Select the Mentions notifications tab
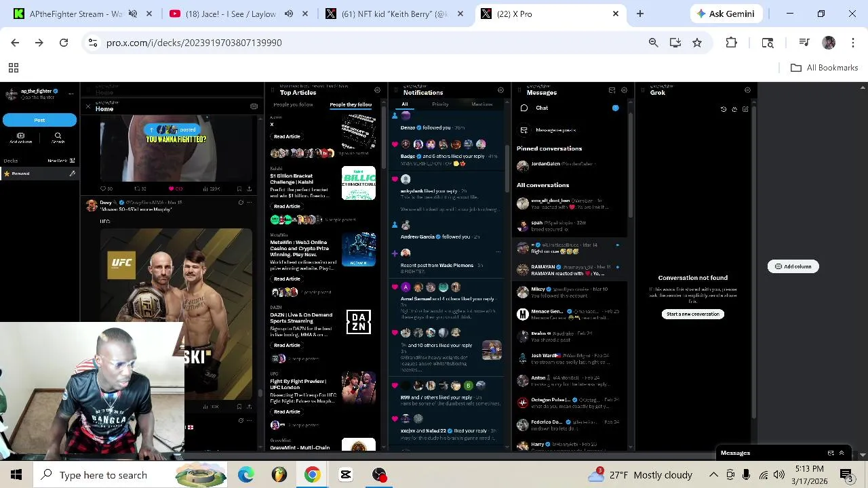Image resolution: width=868 pixels, height=488 pixels. (x=482, y=104)
